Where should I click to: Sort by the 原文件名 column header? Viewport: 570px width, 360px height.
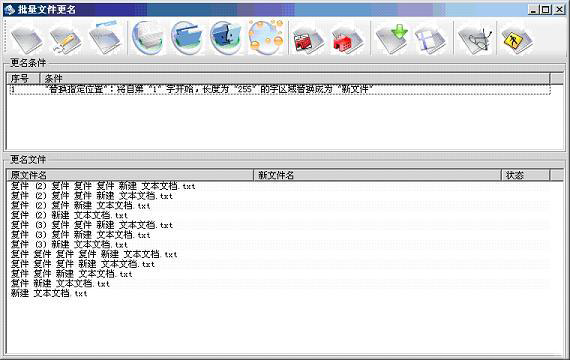tap(130, 175)
